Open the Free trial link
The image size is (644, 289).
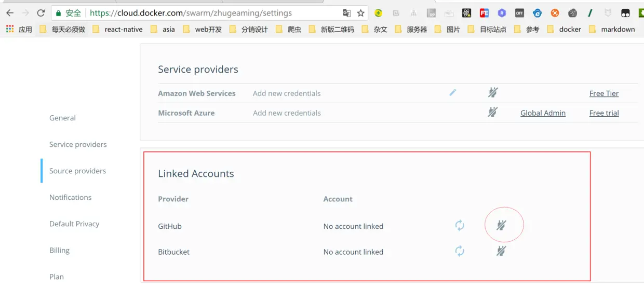point(604,113)
